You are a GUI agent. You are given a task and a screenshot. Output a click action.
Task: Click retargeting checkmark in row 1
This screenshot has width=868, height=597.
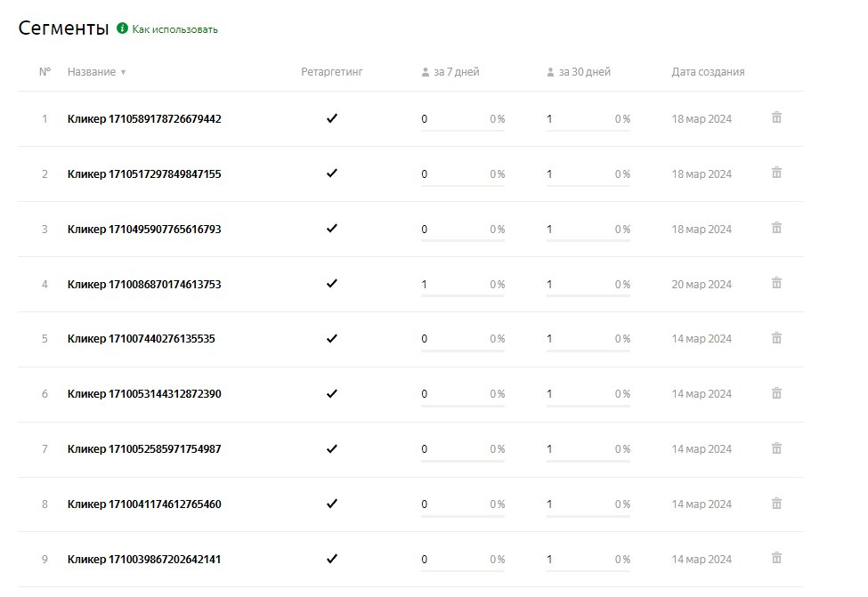[331, 117]
